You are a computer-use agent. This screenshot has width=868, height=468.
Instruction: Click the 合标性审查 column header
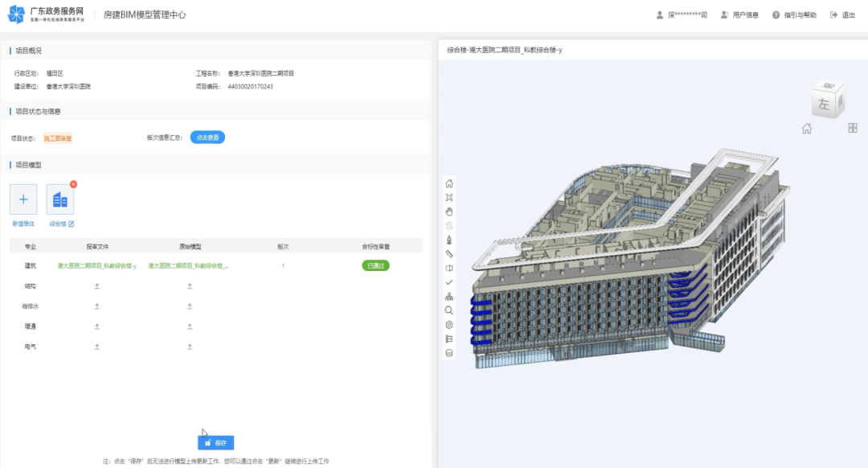click(376, 246)
